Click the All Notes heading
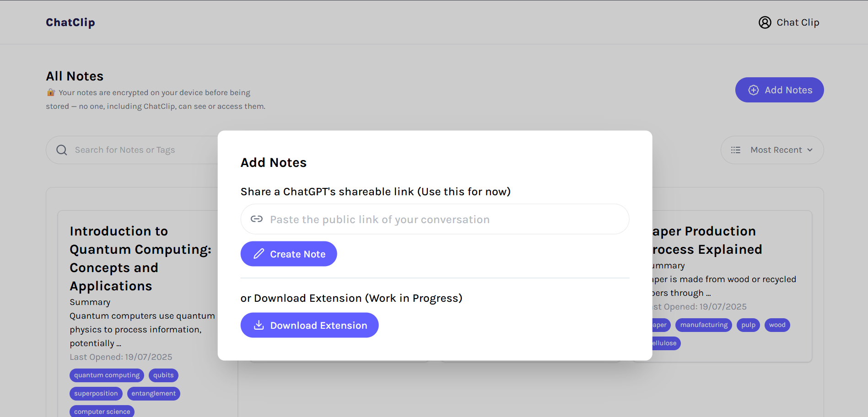The height and width of the screenshot is (417, 868). 75,76
